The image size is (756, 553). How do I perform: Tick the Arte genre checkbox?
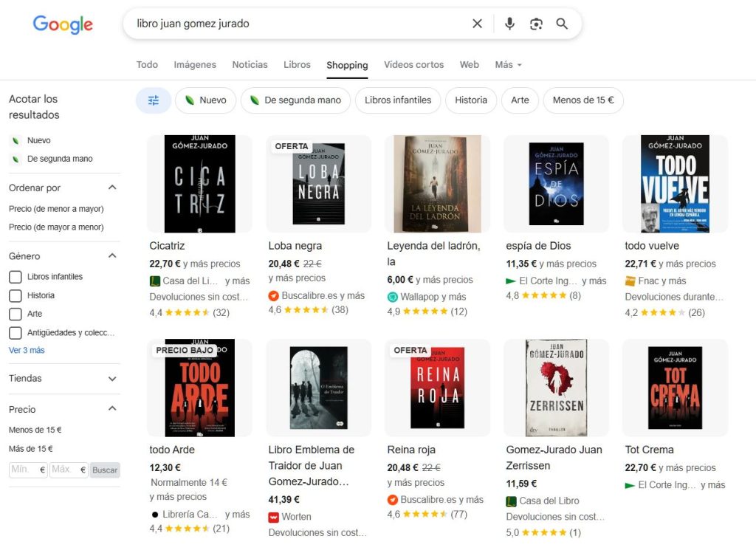tap(16, 314)
